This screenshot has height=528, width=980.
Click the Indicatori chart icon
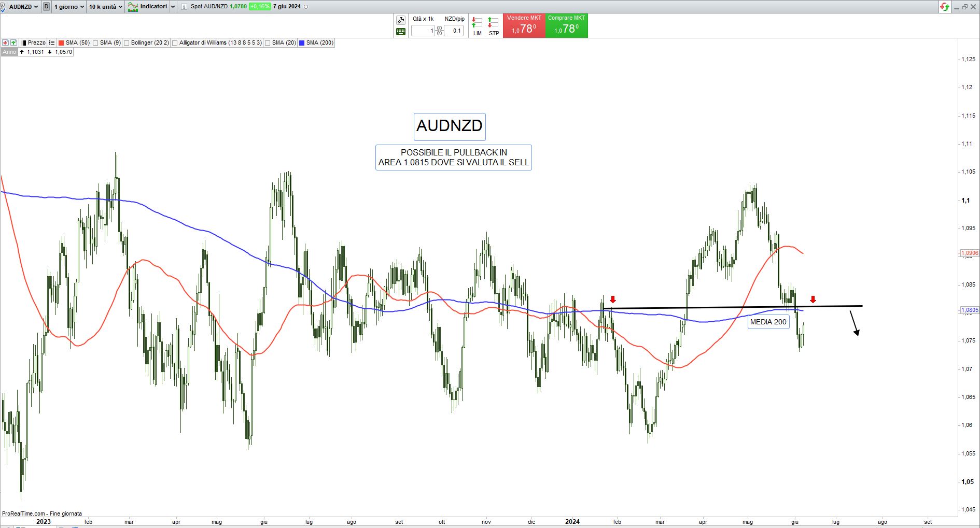point(133,7)
